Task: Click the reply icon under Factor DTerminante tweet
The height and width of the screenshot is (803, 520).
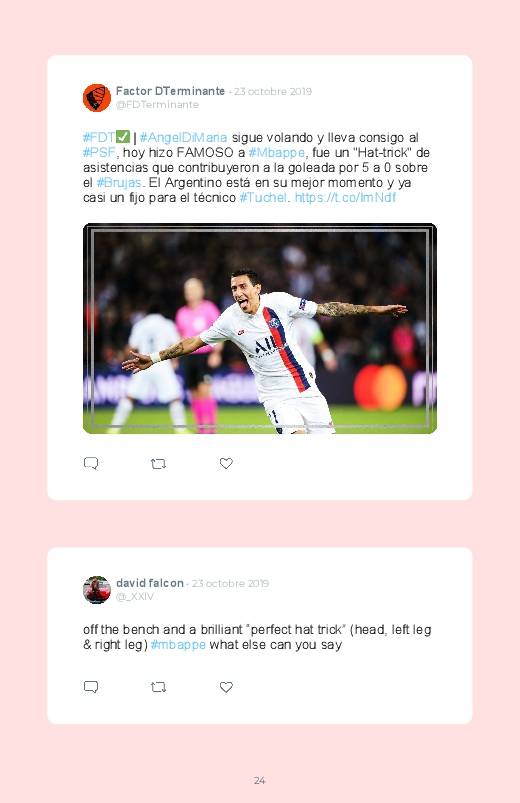Action: (x=91, y=463)
